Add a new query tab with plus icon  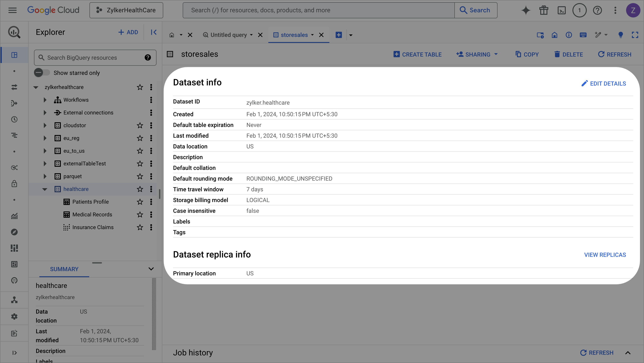coord(339,35)
